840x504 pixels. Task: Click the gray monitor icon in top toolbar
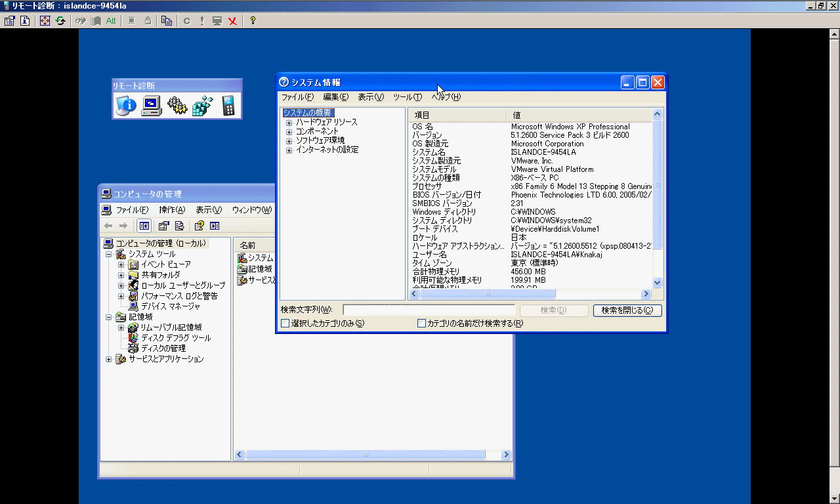[217, 20]
